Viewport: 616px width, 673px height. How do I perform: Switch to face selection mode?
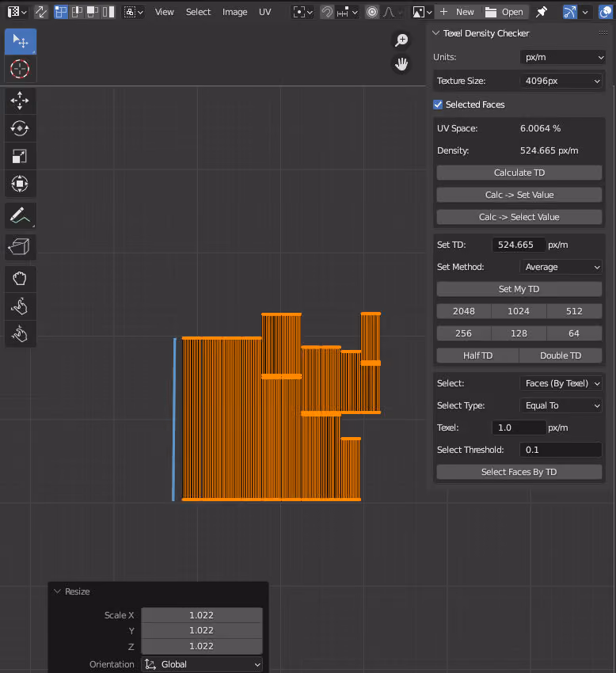pos(93,12)
